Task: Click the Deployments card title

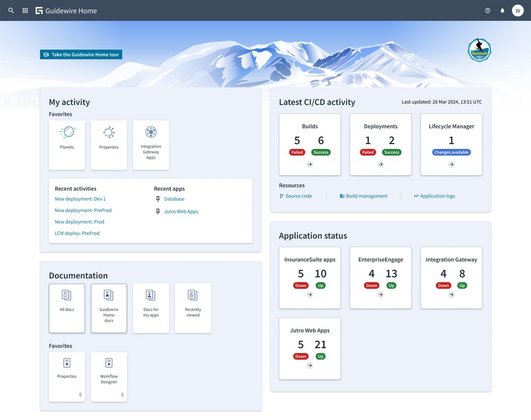Action: point(381,126)
